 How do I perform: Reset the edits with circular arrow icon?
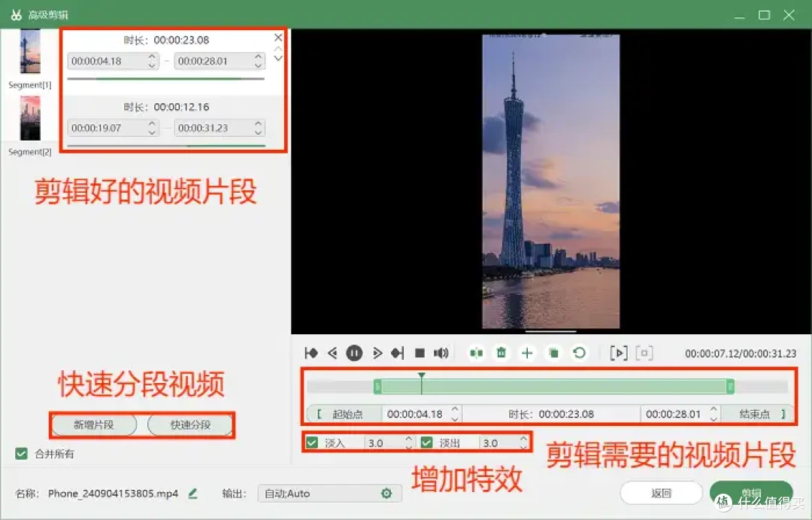click(x=580, y=353)
